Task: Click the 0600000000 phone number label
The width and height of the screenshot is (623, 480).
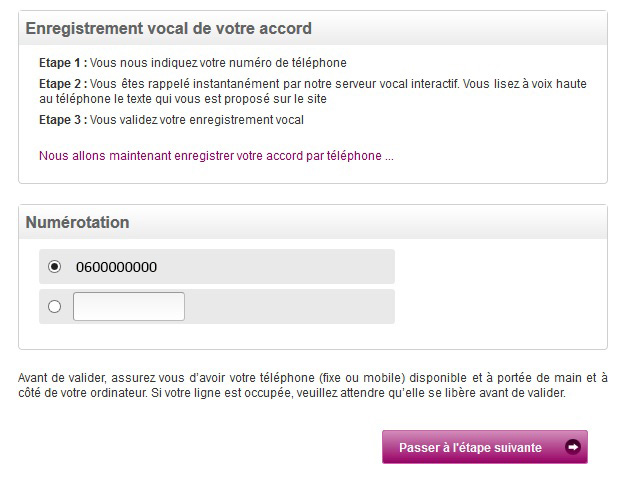Action: coord(116,267)
